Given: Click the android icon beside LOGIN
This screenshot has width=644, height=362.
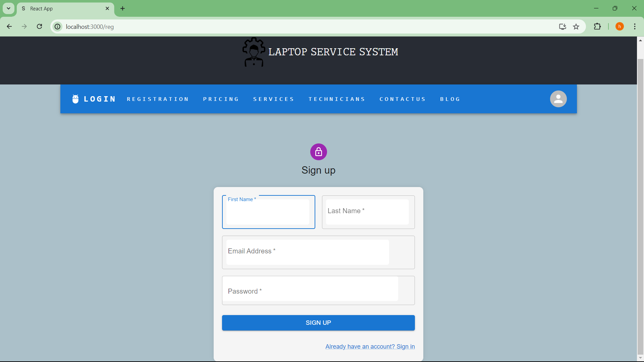Looking at the screenshot, I should point(75,99).
